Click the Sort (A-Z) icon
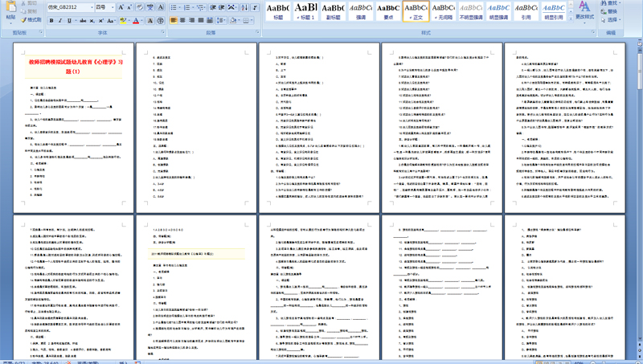643x364 pixels. point(244,7)
